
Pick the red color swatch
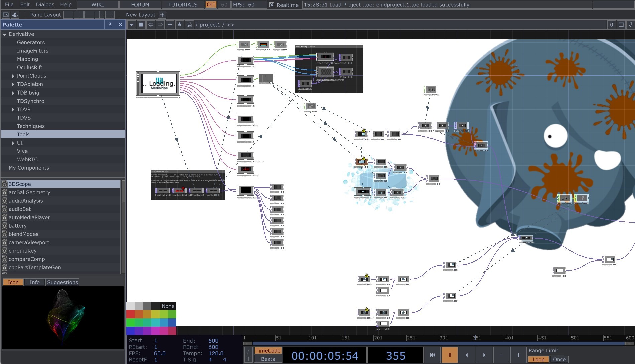[130, 314]
